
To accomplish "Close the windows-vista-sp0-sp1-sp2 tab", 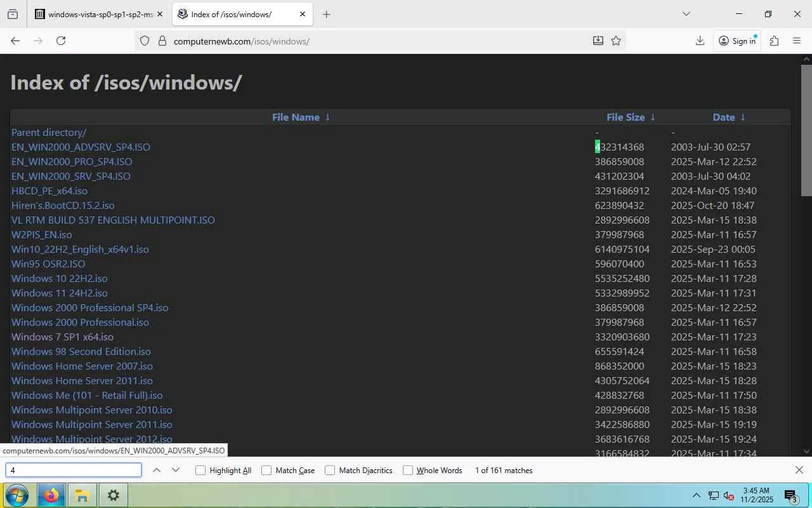I will pos(159,14).
